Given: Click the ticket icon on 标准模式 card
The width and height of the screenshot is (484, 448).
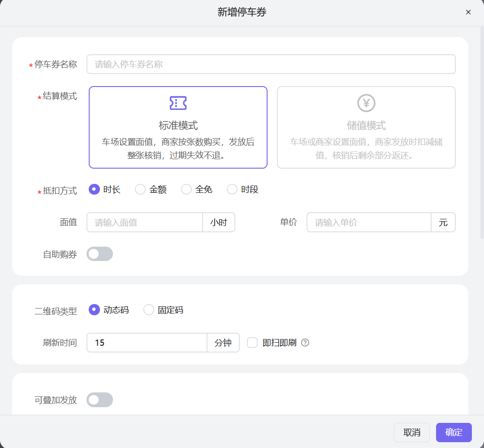Looking at the screenshot, I should [178, 102].
